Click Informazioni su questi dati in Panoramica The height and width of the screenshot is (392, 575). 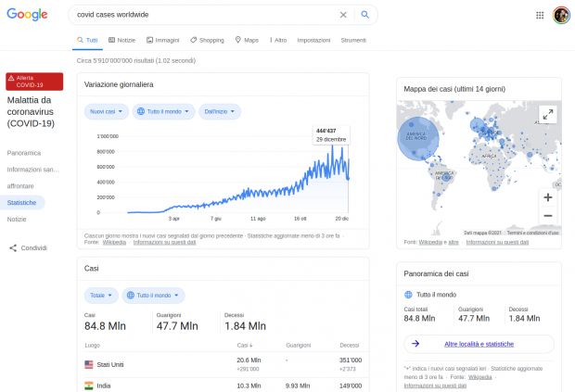[435, 386]
